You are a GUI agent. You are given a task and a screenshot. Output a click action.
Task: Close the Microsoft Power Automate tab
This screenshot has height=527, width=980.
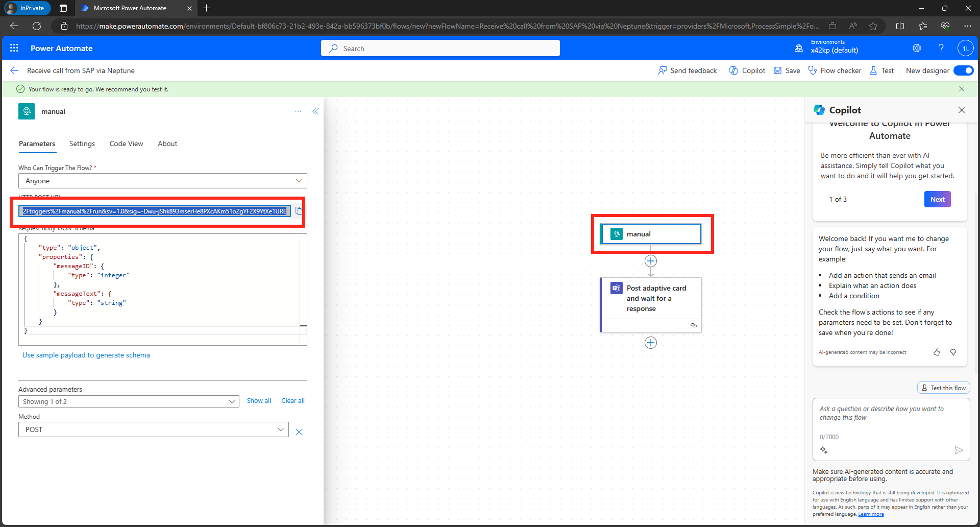189,8
